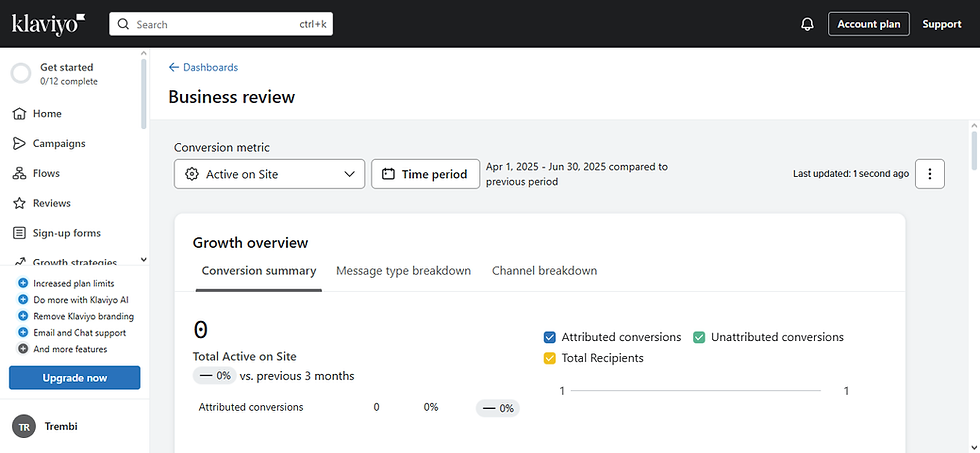
Task: Open the Active on Site dropdown
Action: (x=269, y=174)
